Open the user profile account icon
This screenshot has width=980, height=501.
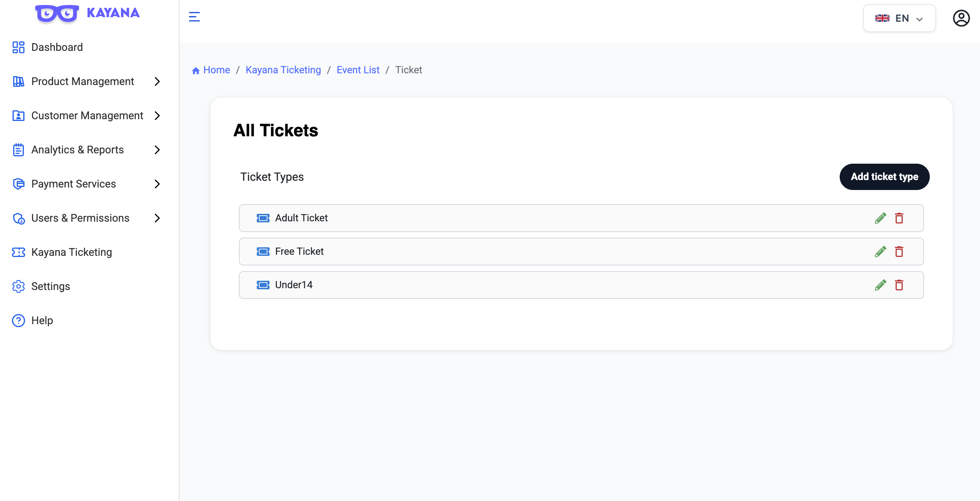[961, 18]
